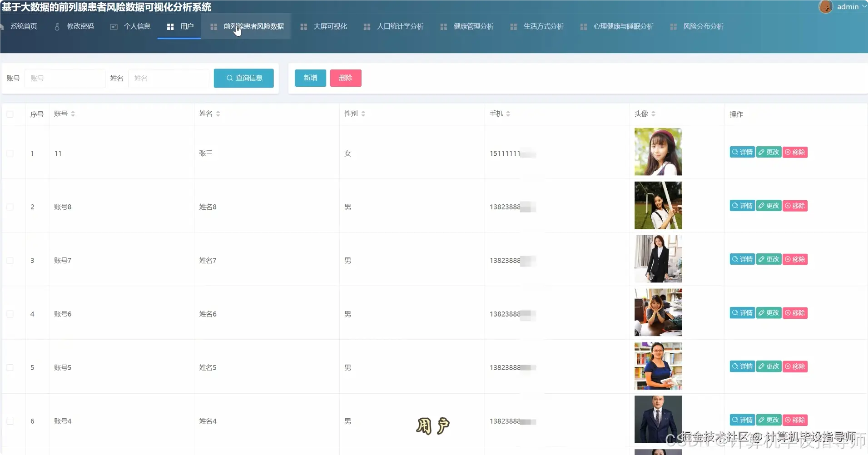Click the grid icon beside 人口统计学分析
This screenshot has height=455, width=868.
367,27
